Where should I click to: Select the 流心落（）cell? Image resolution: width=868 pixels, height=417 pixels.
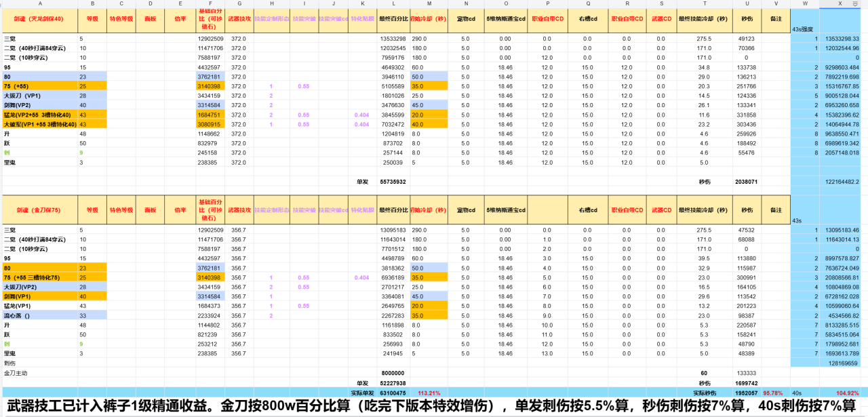(x=40, y=315)
